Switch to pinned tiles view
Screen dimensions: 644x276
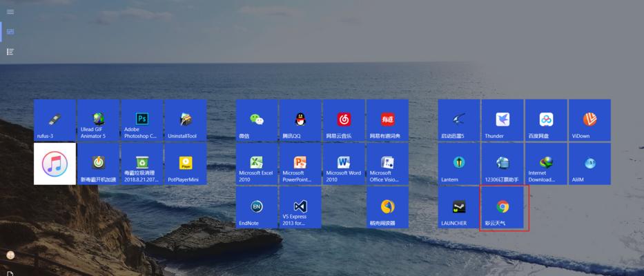click(10, 32)
